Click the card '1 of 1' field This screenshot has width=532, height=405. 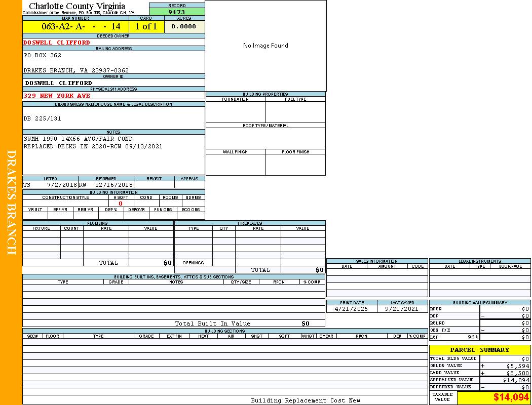point(146,26)
